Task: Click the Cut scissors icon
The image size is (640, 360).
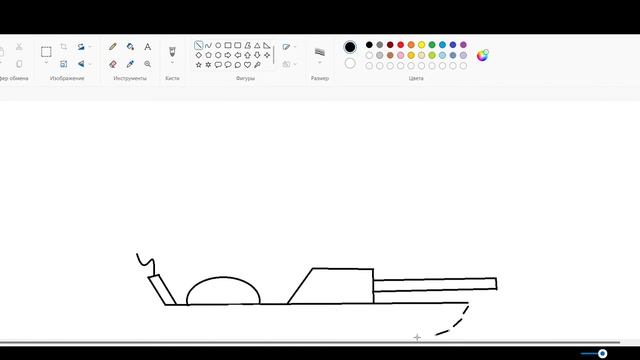Action: point(19,47)
